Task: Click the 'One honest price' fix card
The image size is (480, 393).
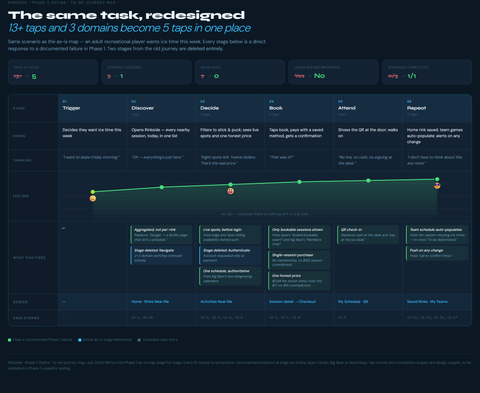Action: (299, 280)
